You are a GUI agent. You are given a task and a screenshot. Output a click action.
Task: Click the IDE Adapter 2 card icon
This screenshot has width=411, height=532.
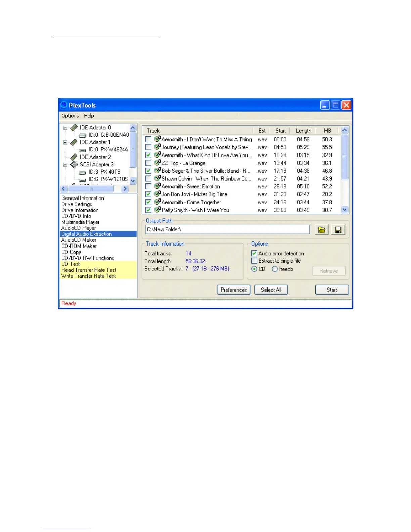tap(74, 157)
